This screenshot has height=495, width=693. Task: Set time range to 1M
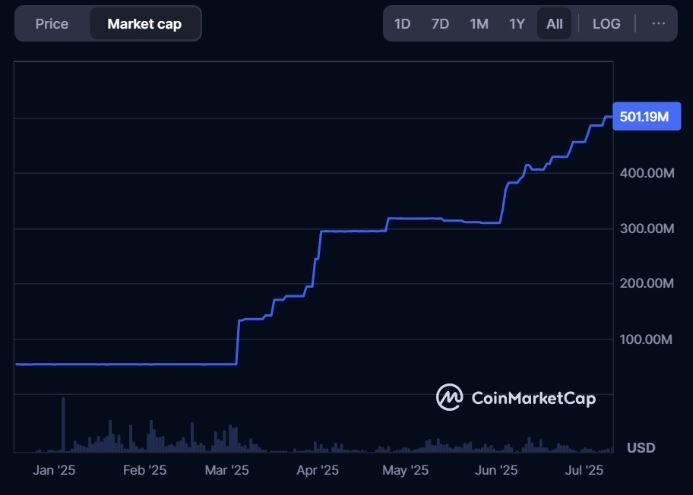click(479, 23)
